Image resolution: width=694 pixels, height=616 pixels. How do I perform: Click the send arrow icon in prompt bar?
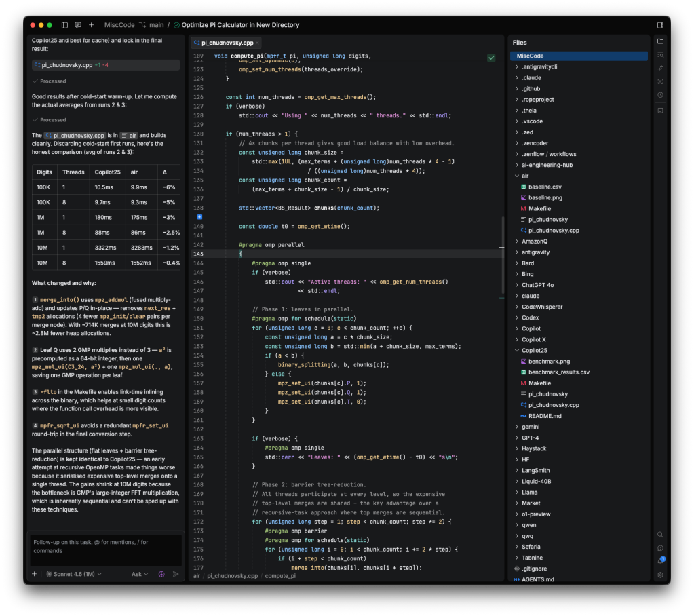pyautogui.click(x=176, y=574)
